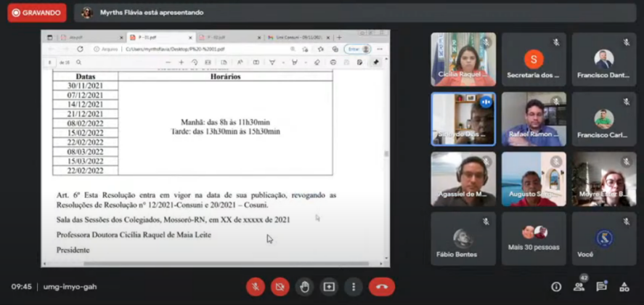Open the activities panel

click(624, 287)
